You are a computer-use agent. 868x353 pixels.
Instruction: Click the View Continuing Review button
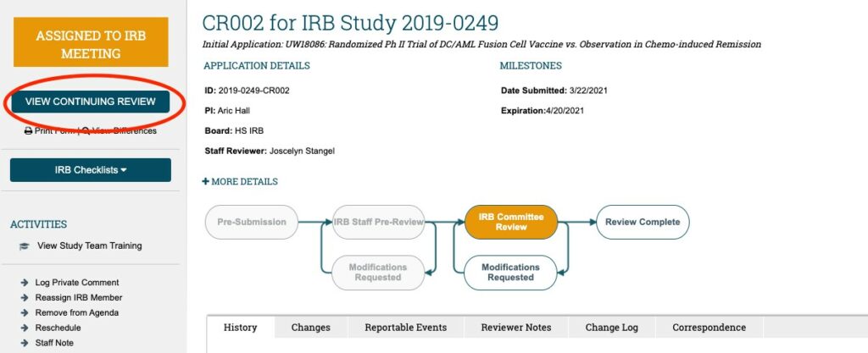click(91, 102)
